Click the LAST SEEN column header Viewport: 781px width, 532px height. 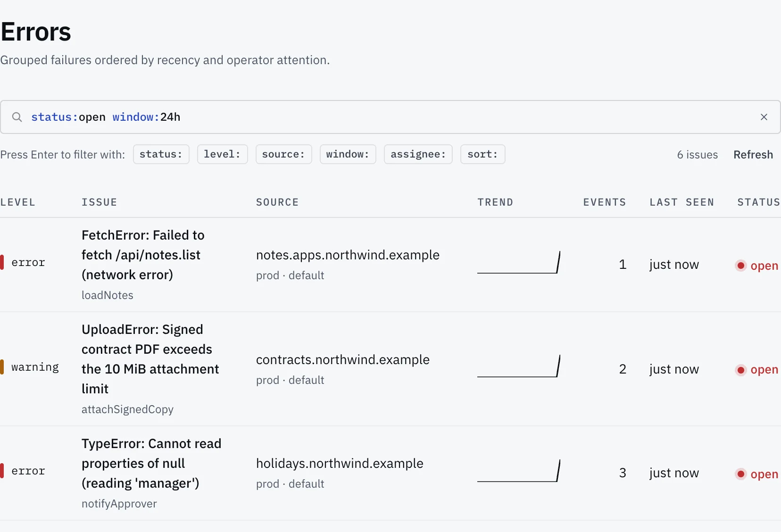coord(682,202)
